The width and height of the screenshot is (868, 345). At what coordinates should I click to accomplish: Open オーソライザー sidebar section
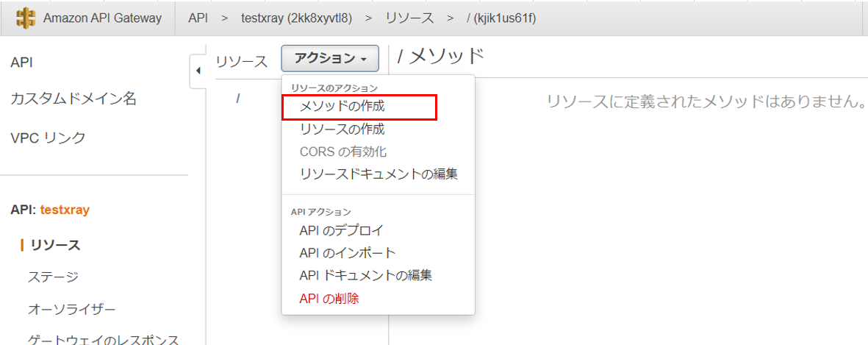tap(72, 308)
